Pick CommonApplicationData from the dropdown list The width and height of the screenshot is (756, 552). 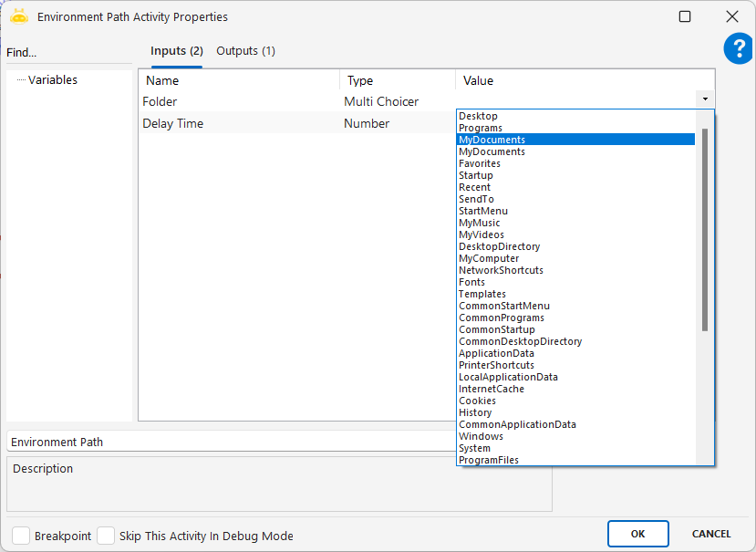(517, 424)
